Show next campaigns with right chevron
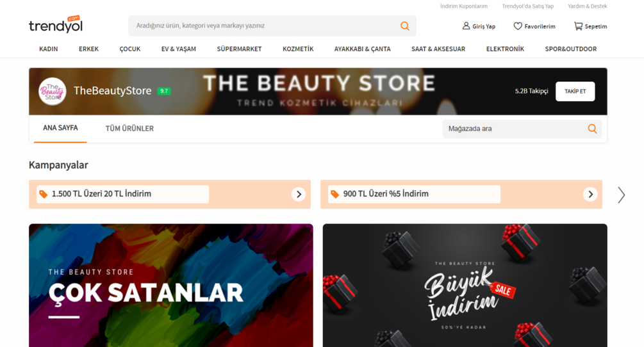The height and width of the screenshot is (347, 644). pos(621,195)
